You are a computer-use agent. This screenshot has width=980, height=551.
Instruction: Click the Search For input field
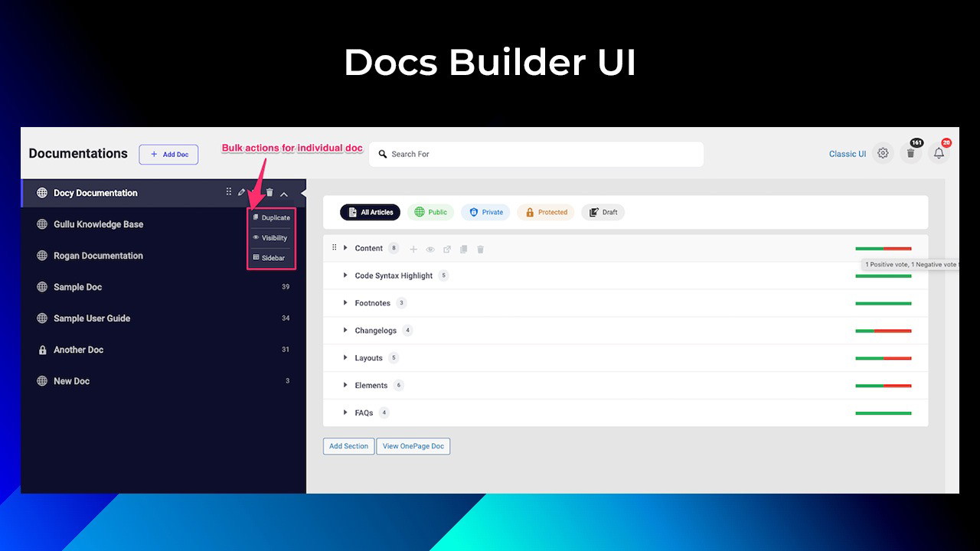(536, 154)
